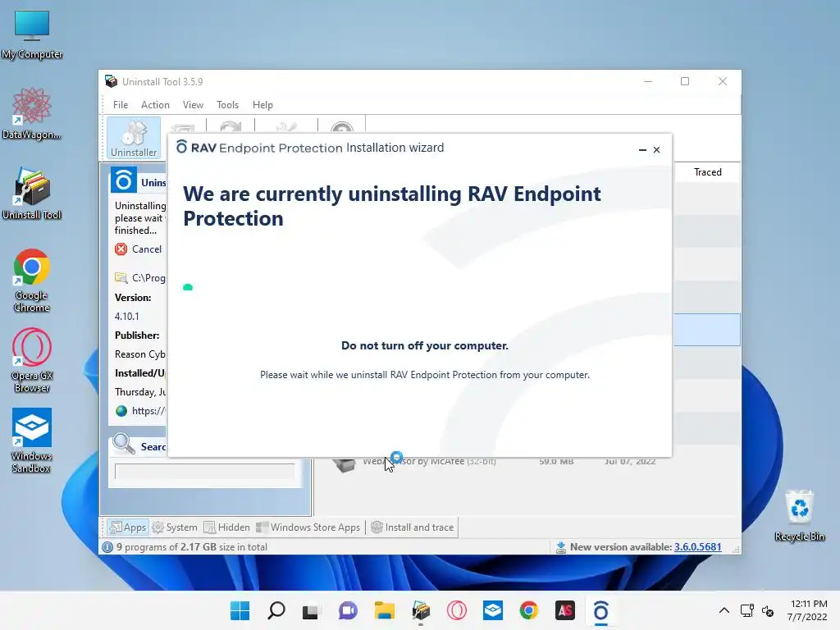Viewport: 840px width, 630px height.
Task: Click the '4.10.1' version value
Action: tap(127, 317)
